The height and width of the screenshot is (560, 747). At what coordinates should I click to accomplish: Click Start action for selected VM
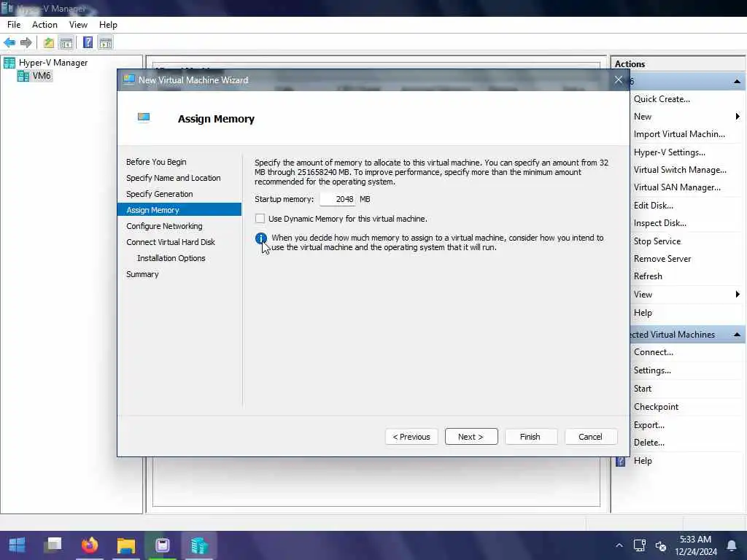[643, 389]
